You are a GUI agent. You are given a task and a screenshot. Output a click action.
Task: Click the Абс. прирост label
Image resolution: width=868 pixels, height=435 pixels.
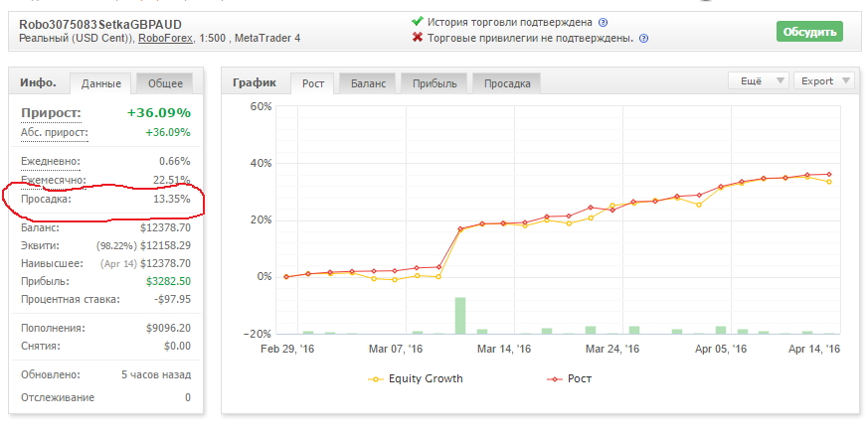55,133
